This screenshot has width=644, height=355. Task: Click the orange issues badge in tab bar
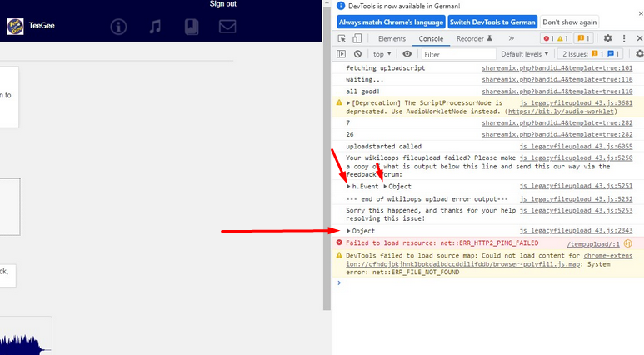click(584, 38)
